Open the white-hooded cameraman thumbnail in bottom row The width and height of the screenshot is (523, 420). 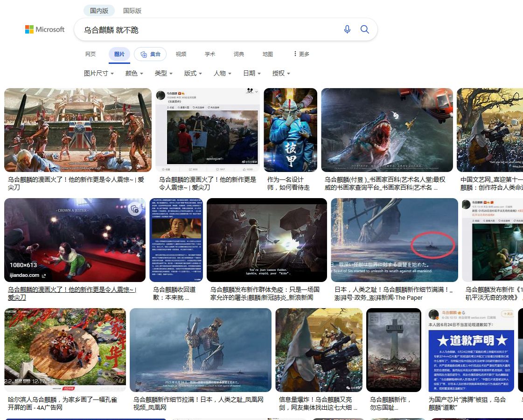click(319, 350)
